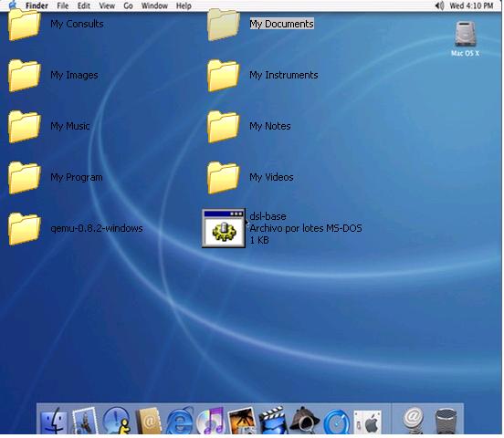Open iMovie clapperboard icon in dock
This screenshot has height=438, width=504.
pos(272,421)
